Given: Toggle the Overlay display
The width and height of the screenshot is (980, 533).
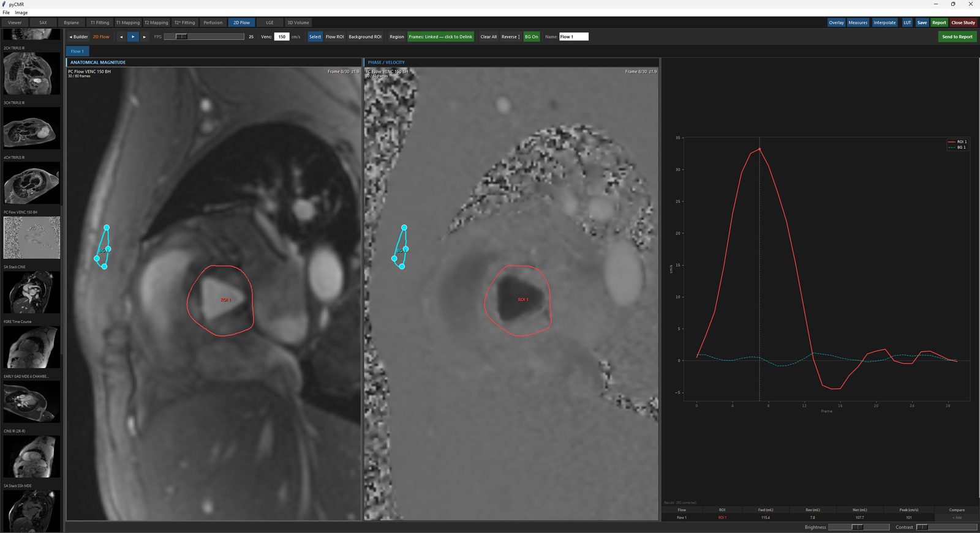Looking at the screenshot, I should pos(836,23).
